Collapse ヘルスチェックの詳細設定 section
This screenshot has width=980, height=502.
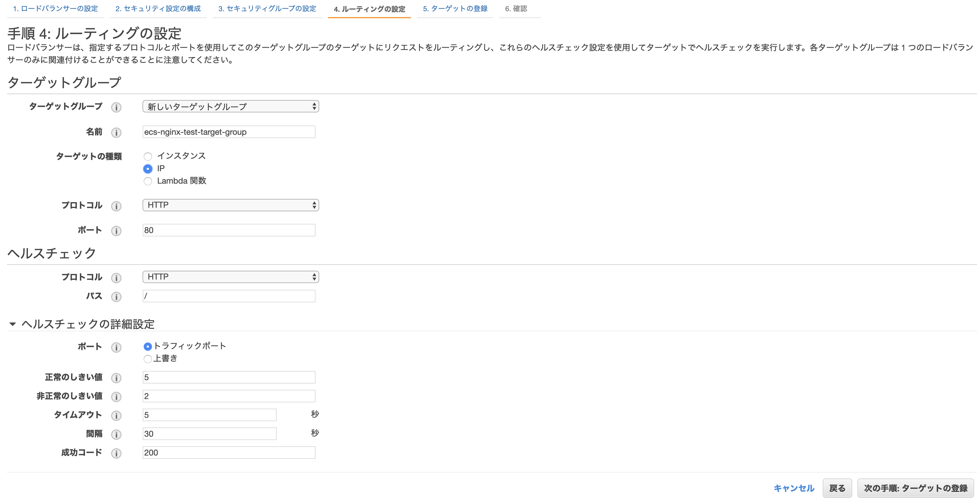click(x=12, y=324)
